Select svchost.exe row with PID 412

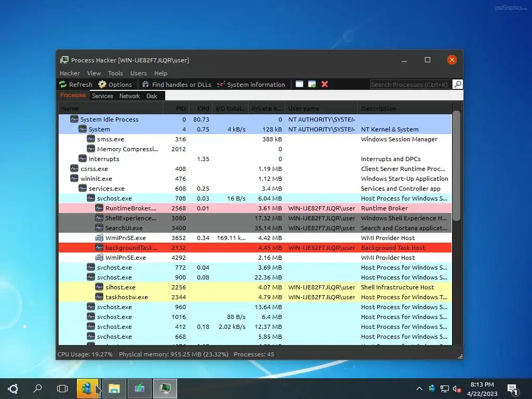(x=255, y=327)
